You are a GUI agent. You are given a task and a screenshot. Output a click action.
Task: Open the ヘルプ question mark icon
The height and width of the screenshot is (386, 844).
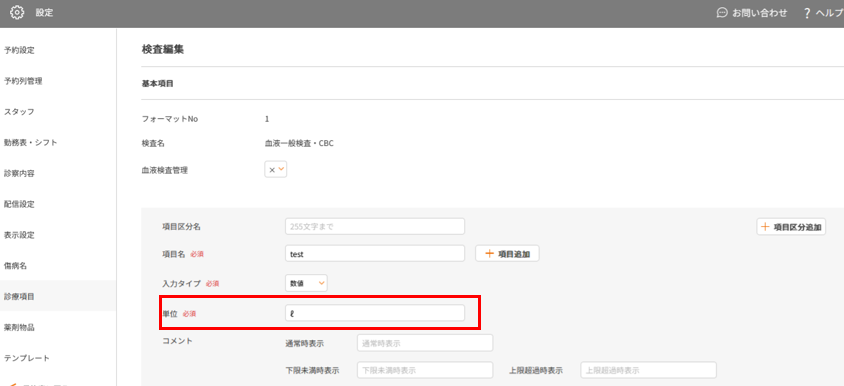pyautogui.click(x=807, y=13)
